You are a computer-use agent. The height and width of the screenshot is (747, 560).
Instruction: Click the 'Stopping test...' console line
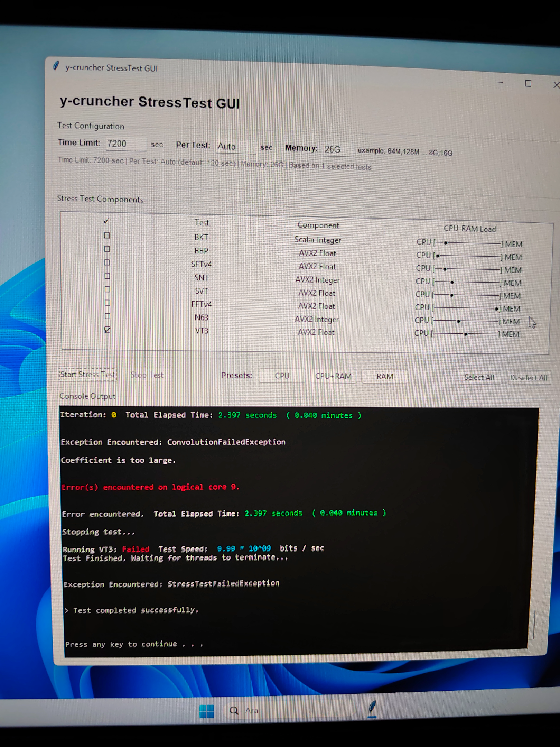click(99, 532)
